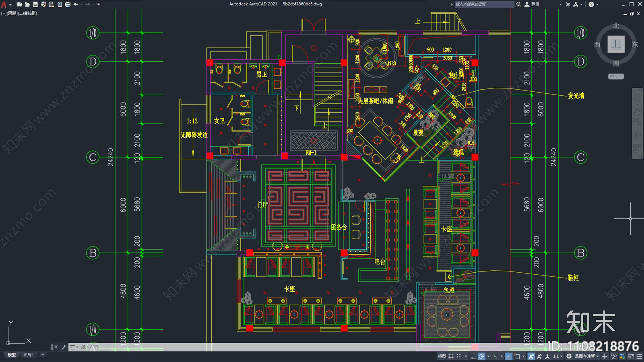Open the AutoCAD application menu (red A)
Viewport: 644px width, 362px height.
(4, 4)
